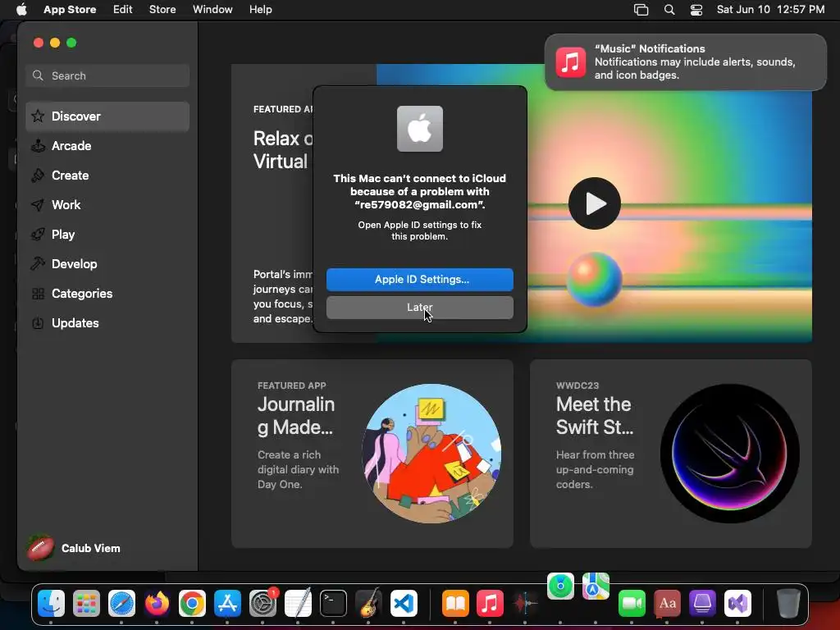840x630 pixels.
Task: Open Control Center in menu bar
Action: tap(696, 9)
